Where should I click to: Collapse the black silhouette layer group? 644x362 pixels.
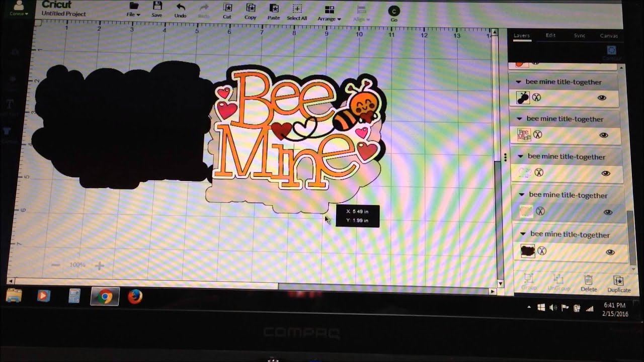point(523,234)
